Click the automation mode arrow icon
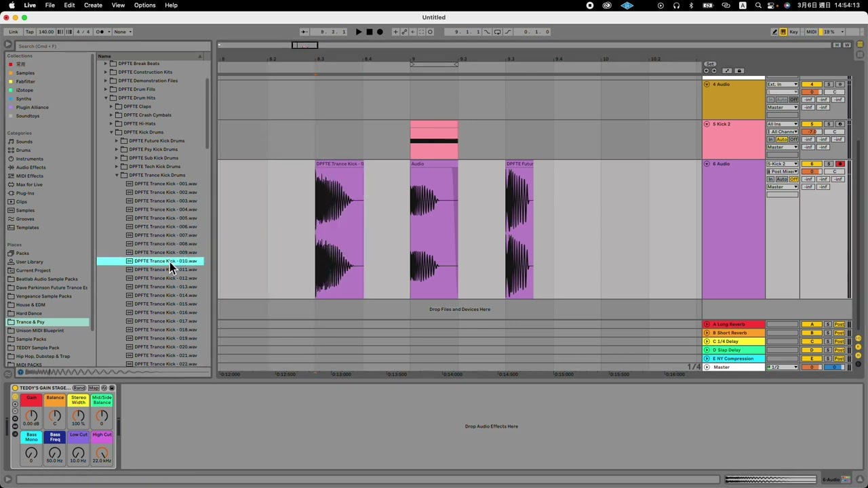 pos(727,70)
